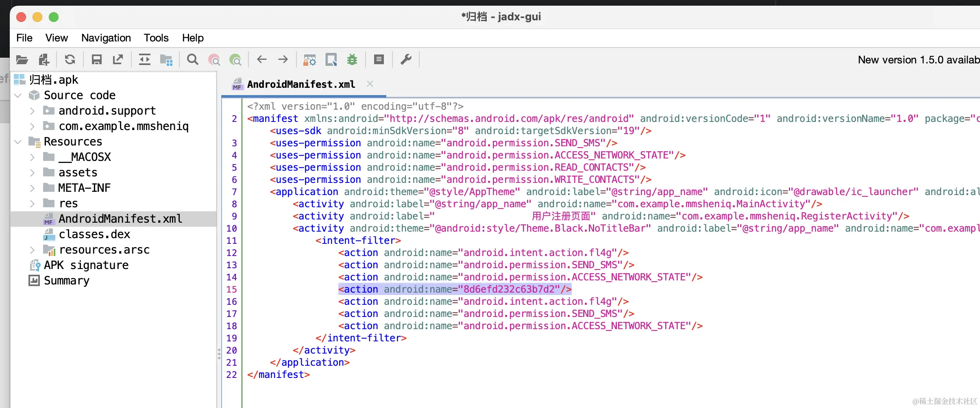The height and width of the screenshot is (408, 980).
Task: Open Text search with the magnifier icon
Action: (193, 60)
